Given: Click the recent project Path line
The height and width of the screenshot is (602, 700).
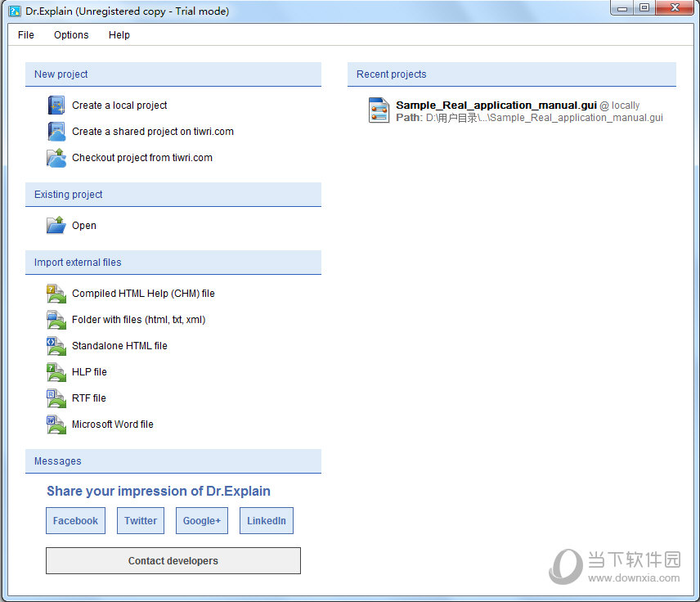Looking at the screenshot, I should (x=529, y=118).
